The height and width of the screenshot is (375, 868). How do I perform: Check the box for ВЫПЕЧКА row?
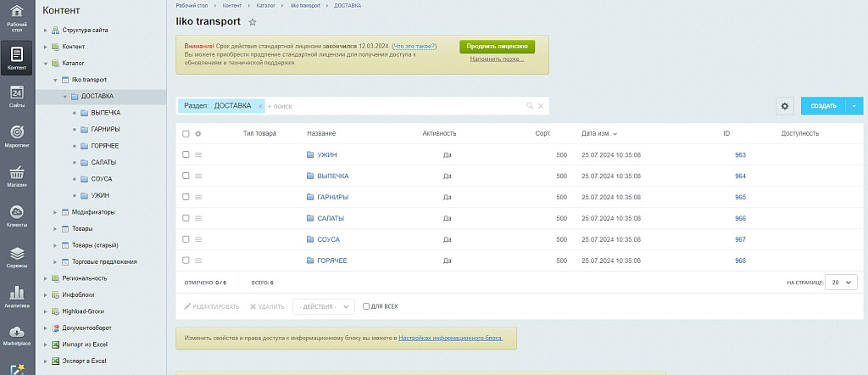[186, 176]
